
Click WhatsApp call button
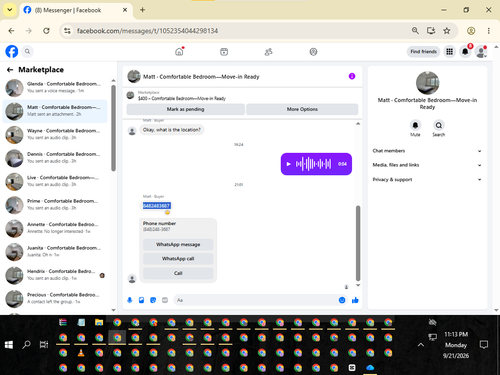pos(178,259)
